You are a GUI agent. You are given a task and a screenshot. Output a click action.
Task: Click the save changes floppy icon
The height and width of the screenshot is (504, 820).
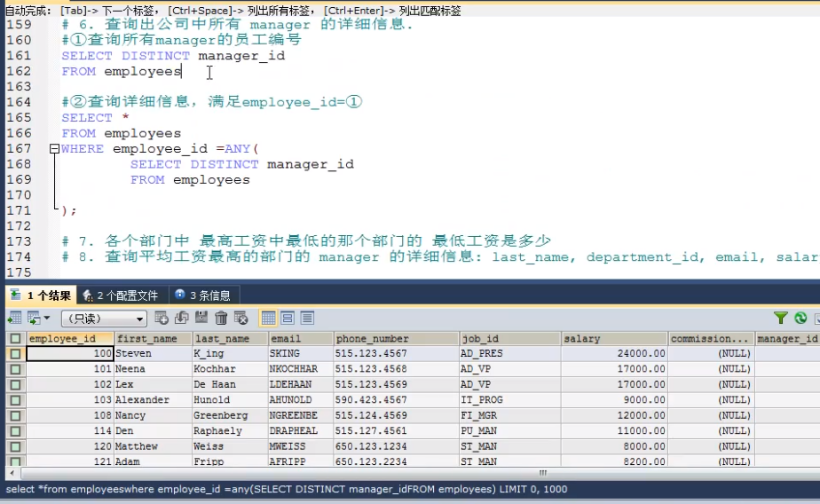click(x=201, y=318)
